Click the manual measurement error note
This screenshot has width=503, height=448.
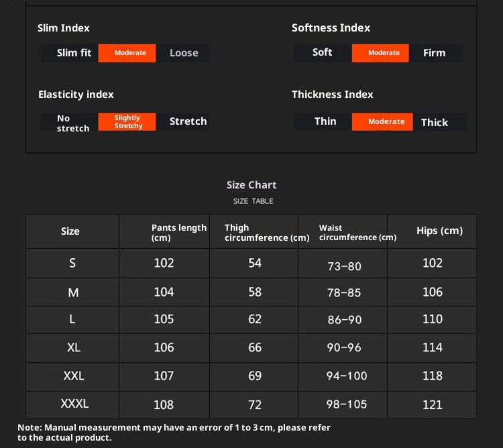coord(174,432)
